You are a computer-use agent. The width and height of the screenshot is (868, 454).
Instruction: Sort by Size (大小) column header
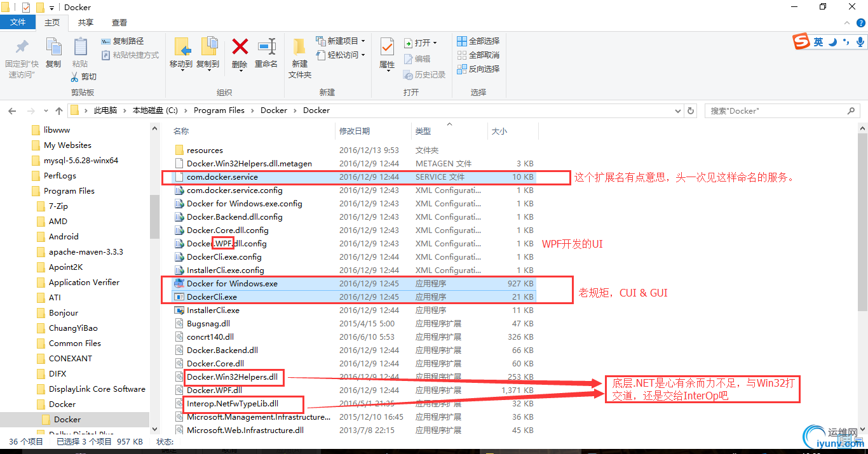[x=513, y=131]
